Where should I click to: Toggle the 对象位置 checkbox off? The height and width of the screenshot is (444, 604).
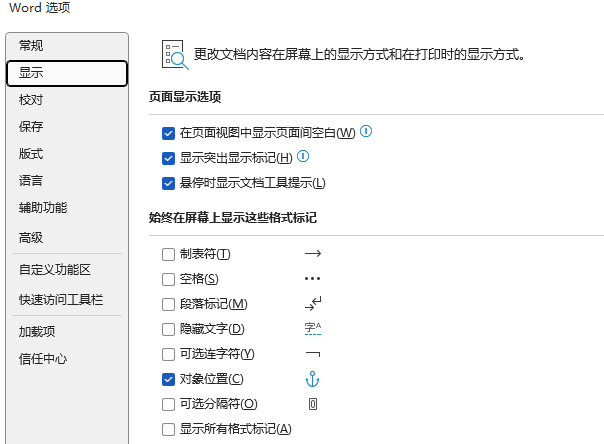(x=168, y=379)
